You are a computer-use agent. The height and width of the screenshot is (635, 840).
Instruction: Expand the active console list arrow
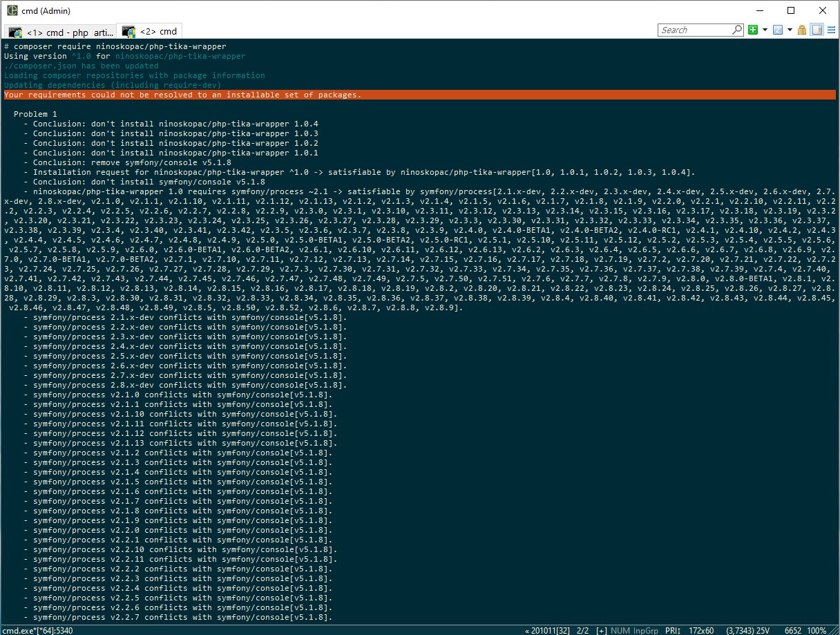(789, 30)
